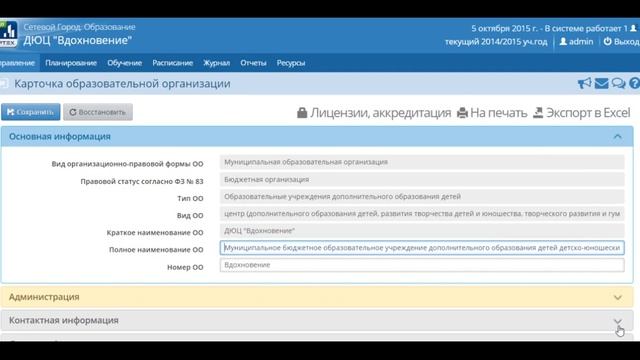Open the Расписание menu

(172, 63)
